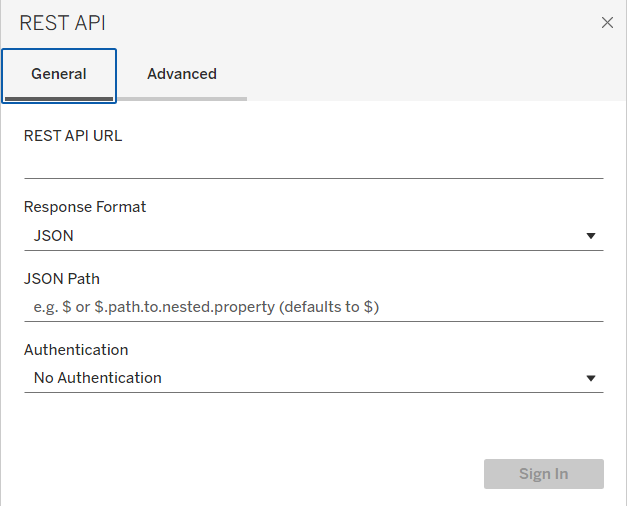Screen dimensions: 627x506
Task: Click the selected JSON value text
Action: tap(54, 236)
